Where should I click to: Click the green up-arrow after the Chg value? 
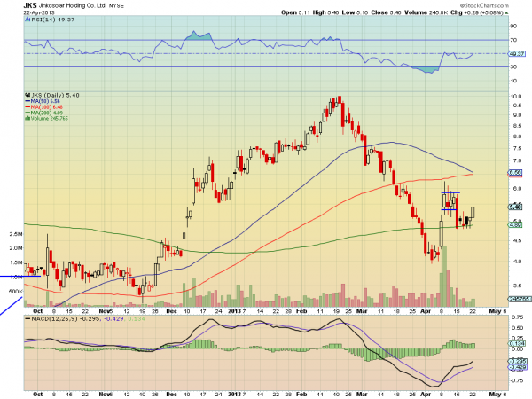point(506,13)
